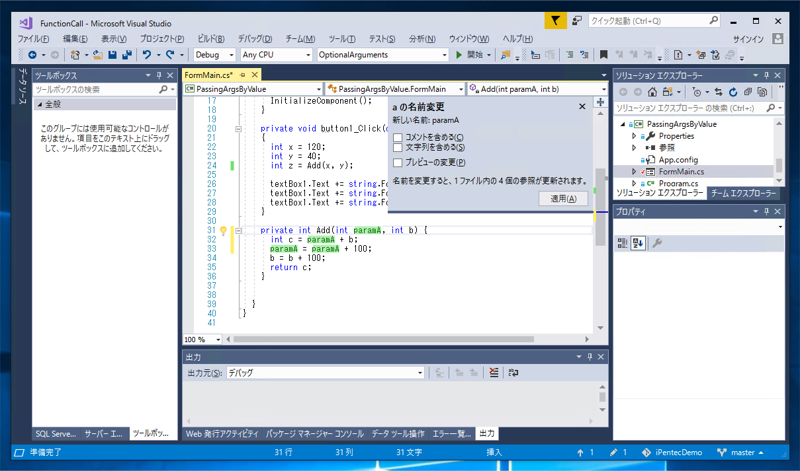The width and height of the screenshot is (800, 471).
Task: Click the Undo arrow icon
Action: (x=147, y=55)
